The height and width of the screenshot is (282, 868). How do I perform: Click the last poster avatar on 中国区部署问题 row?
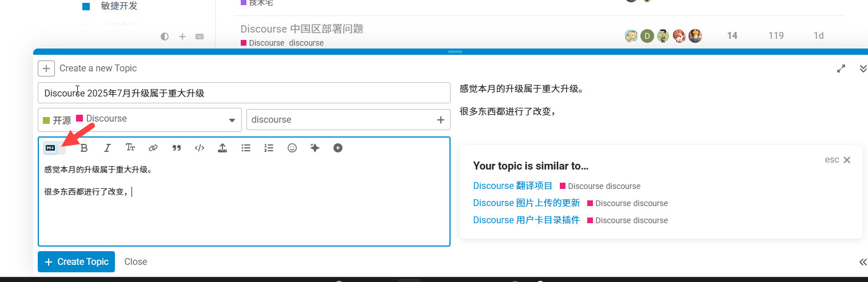[x=695, y=36]
